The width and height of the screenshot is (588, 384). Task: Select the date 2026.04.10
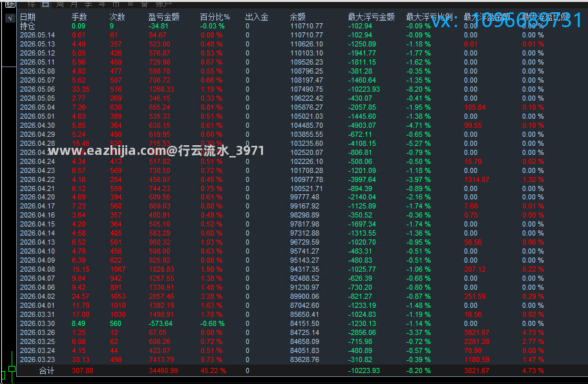coord(37,252)
